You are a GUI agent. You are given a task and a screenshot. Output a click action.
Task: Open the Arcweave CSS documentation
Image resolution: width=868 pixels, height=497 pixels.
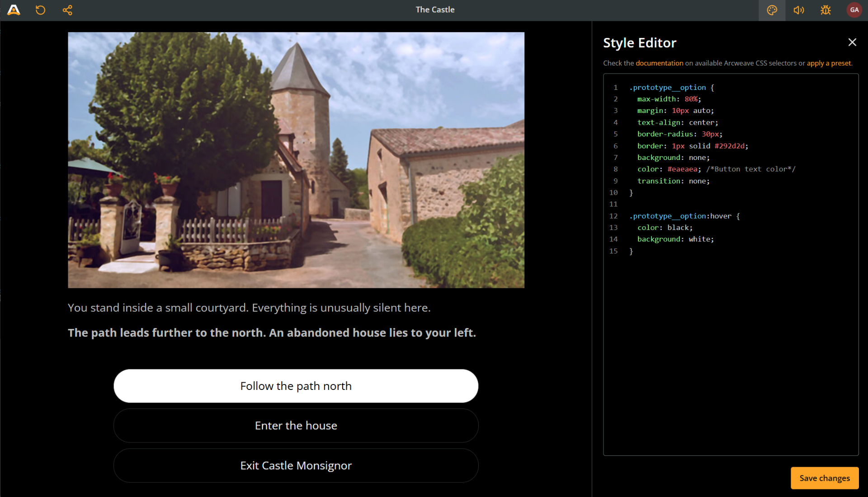point(659,63)
